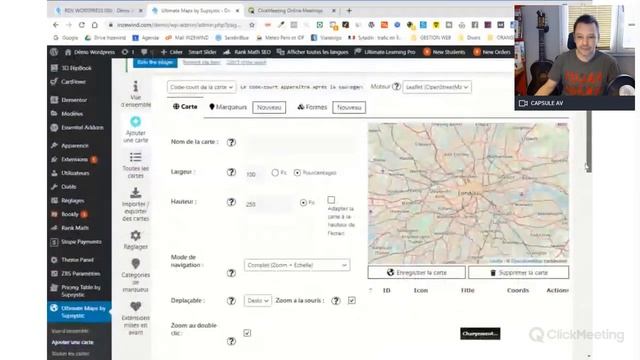The image size is (640, 360).
Task: Click the browser back arrow
Action: click(56, 25)
